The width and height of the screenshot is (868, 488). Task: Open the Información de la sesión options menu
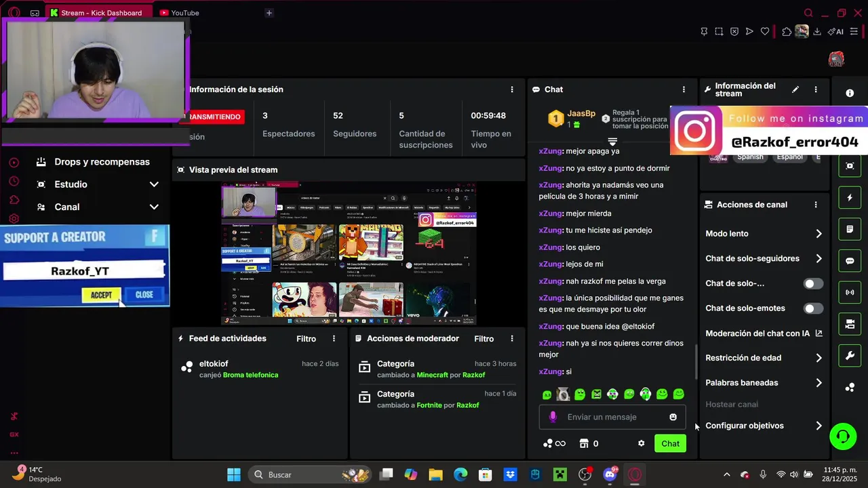click(512, 89)
